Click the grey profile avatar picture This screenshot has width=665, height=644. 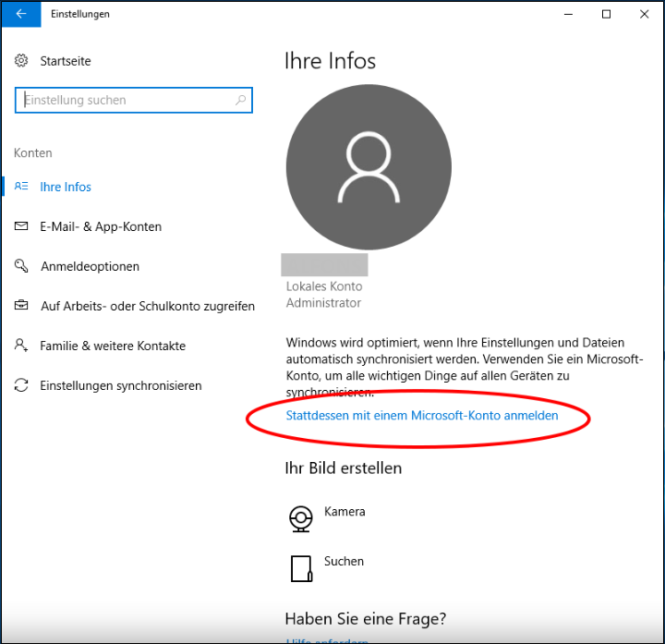coord(369,166)
